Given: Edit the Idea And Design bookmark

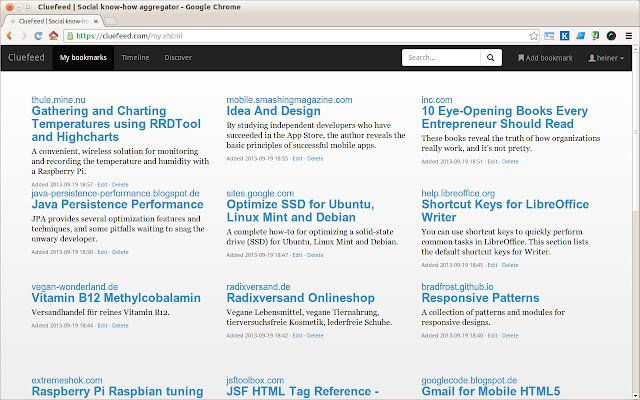Looking at the screenshot, I should pos(298,159).
